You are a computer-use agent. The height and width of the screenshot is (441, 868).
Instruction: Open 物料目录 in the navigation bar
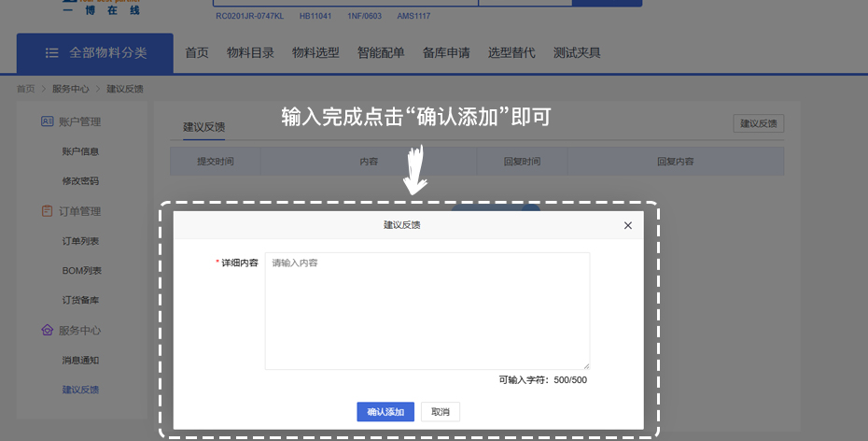click(x=250, y=53)
